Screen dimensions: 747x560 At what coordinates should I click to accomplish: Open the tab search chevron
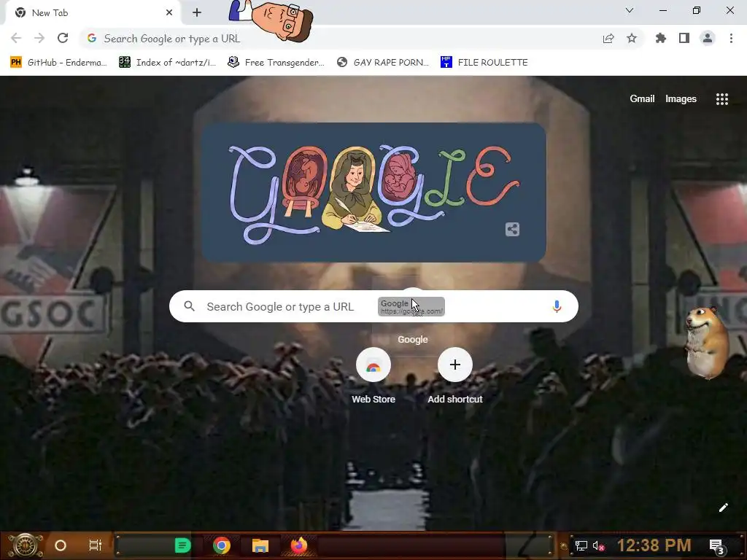(630, 10)
